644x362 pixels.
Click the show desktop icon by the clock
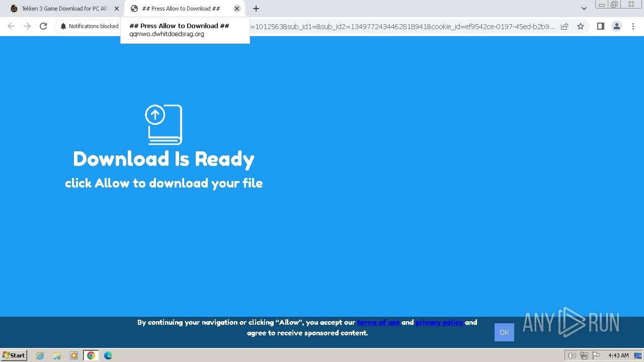[638, 355]
